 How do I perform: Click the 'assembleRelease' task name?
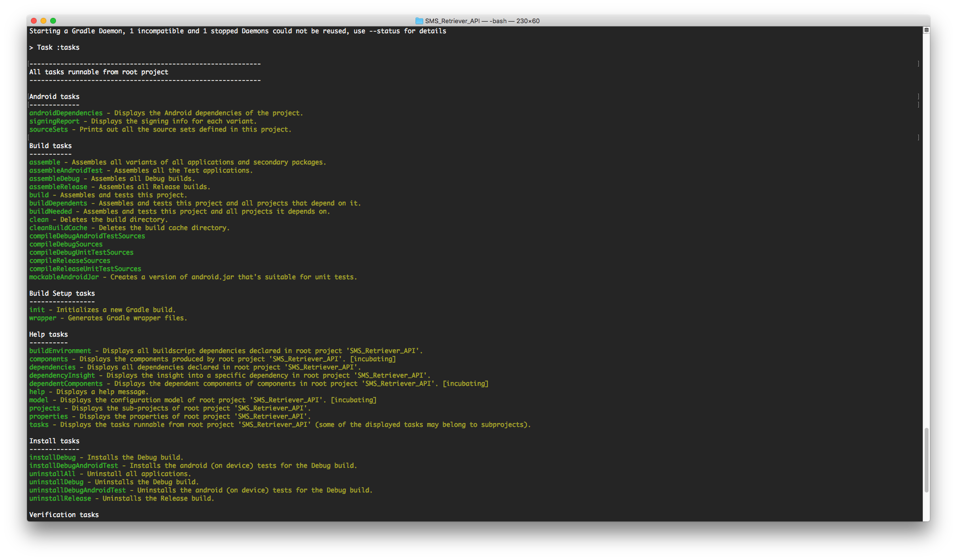[x=58, y=187]
